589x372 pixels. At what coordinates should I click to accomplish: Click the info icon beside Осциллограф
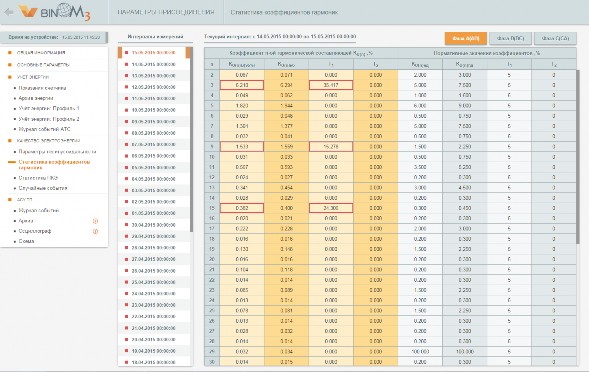pyautogui.click(x=95, y=231)
